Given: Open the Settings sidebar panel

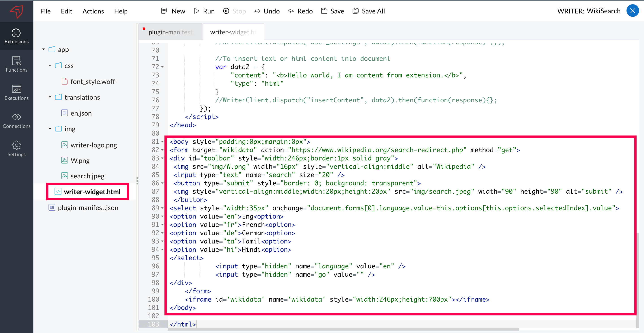Looking at the screenshot, I should click(17, 149).
